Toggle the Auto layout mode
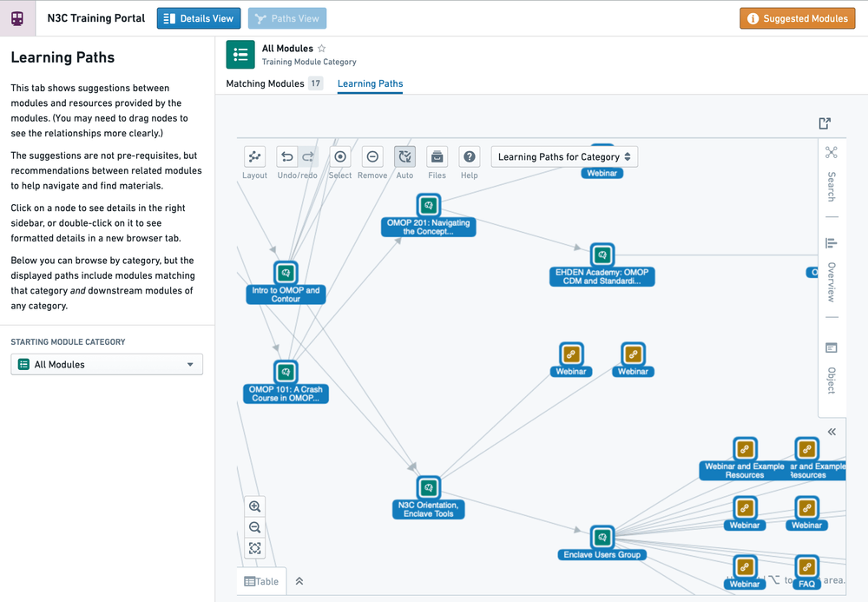 404,157
